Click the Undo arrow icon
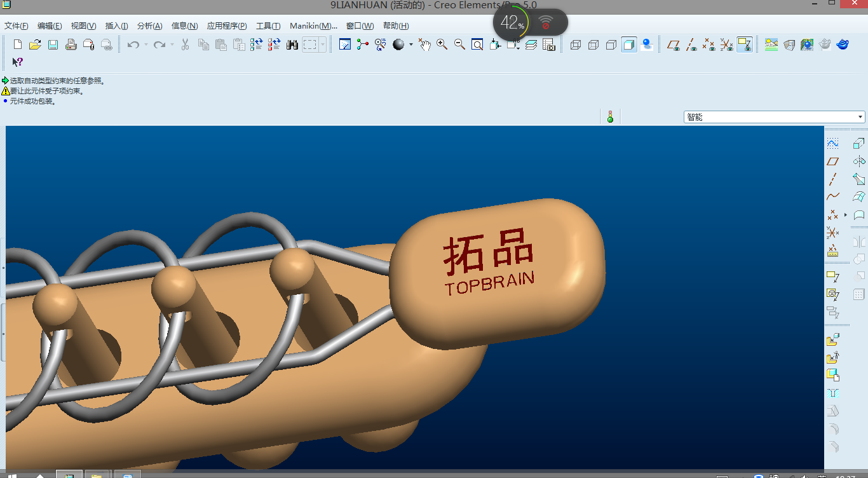Screen dimensions: 868x478 tap(133, 44)
